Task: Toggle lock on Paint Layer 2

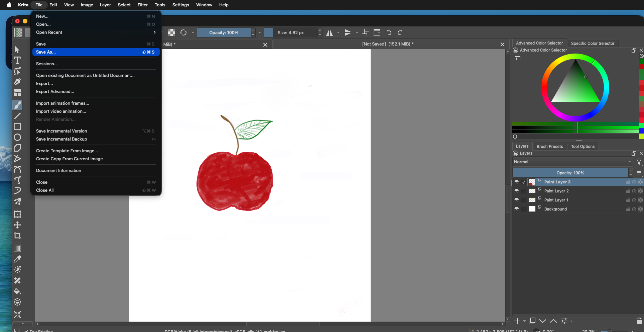Action: pyautogui.click(x=628, y=191)
